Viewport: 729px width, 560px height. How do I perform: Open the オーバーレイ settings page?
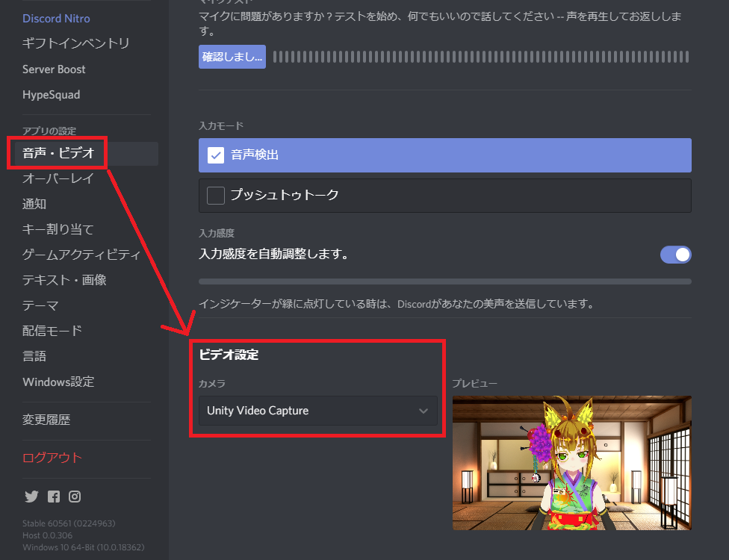[x=58, y=178]
